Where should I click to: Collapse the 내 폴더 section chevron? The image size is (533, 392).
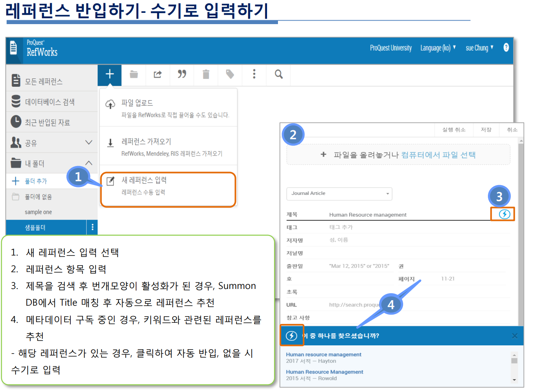[x=89, y=163]
